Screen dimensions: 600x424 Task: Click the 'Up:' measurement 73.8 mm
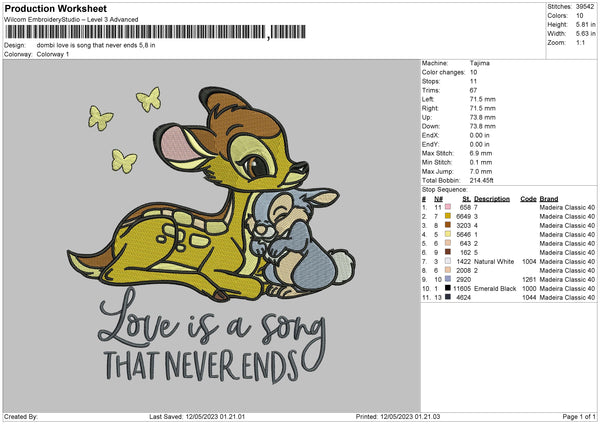[483, 117]
